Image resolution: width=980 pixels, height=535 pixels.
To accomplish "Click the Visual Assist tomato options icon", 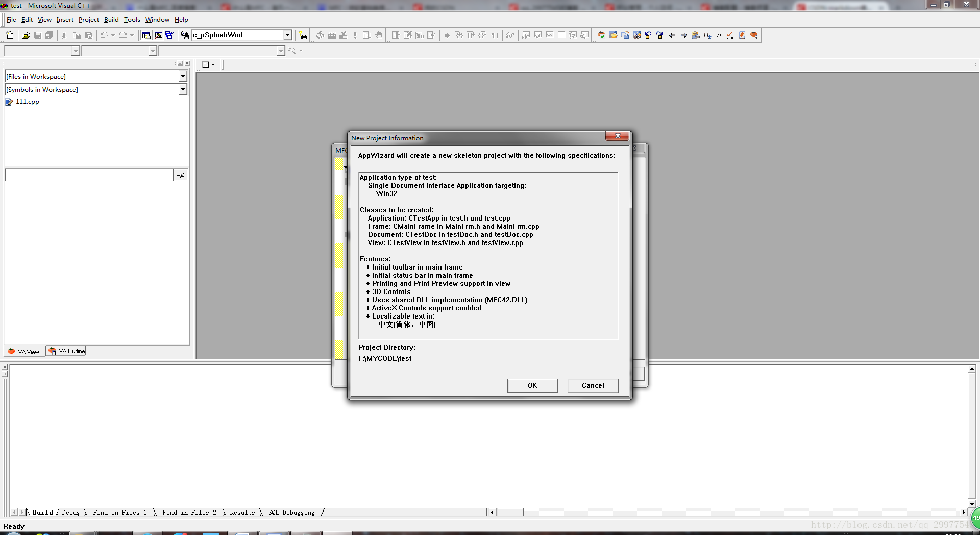I will pyautogui.click(x=754, y=35).
